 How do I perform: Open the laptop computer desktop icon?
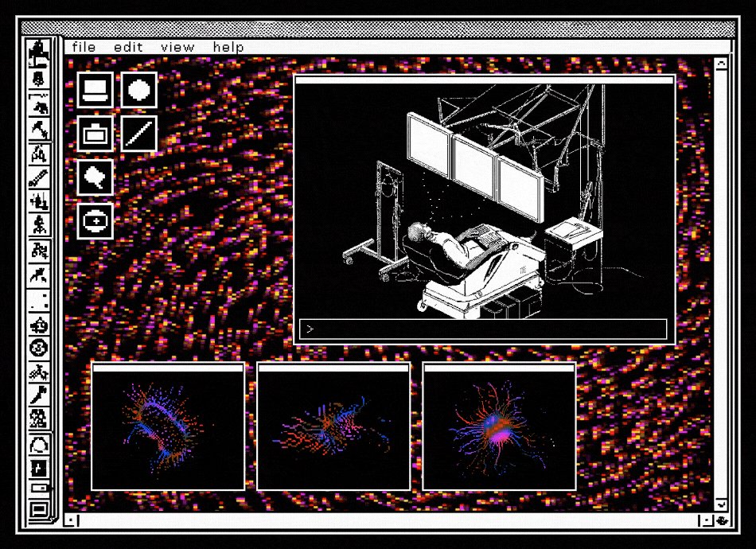tap(95, 90)
